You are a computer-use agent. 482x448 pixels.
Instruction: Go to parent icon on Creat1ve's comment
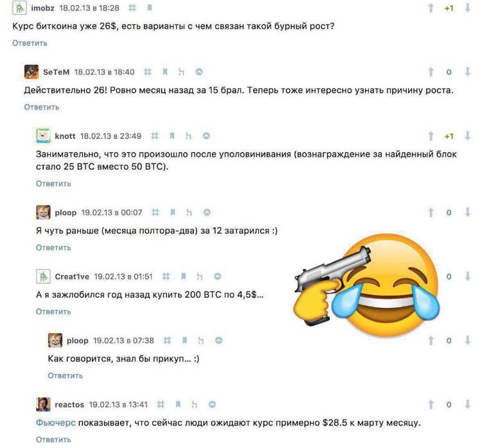(x=200, y=276)
